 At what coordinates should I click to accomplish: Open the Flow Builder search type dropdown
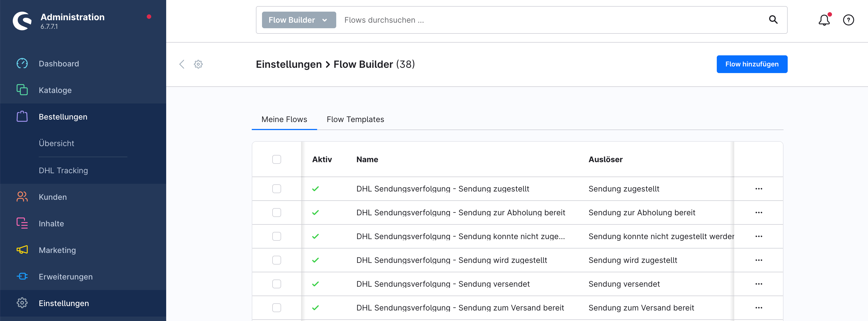tap(299, 20)
